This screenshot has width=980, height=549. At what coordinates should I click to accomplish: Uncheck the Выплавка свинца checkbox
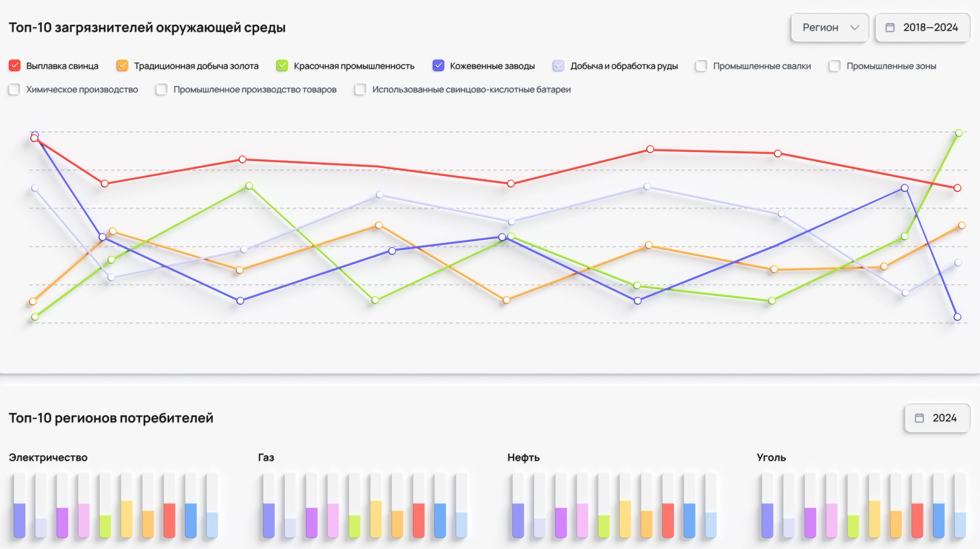pos(14,66)
